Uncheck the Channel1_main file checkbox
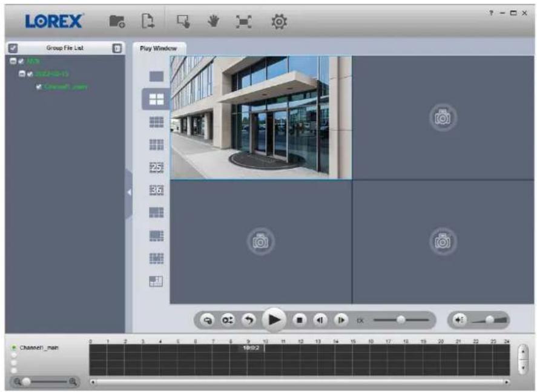The image size is (537, 392). pyautogui.click(x=39, y=87)
